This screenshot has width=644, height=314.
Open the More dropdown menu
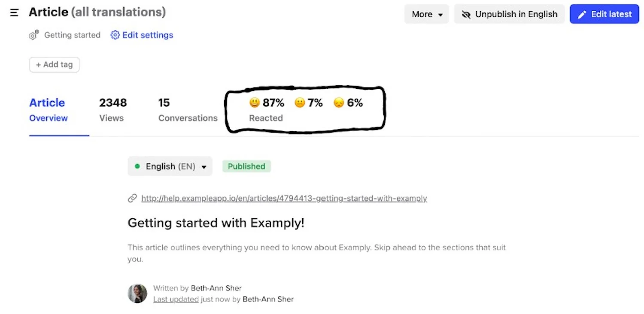427,14
